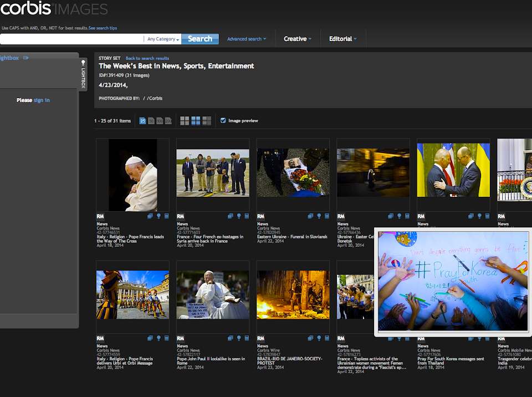Open price calculator for Pope Francis Way of Cross
This screenshot has height=397, width=532.
pyautogui.click(x=167, y=216)
